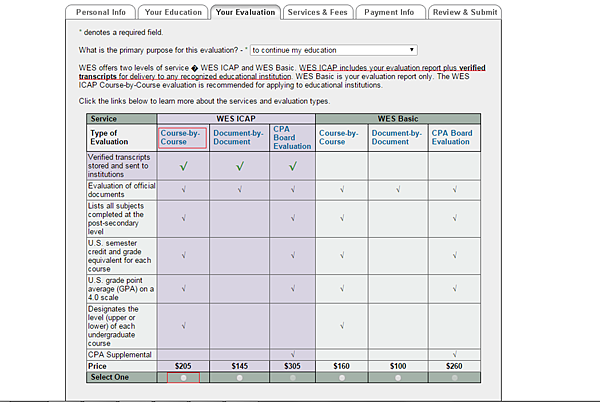Click green checkmark under ICAP Course-by-Course
600x402 pixels.
pyautogui.click(x=184, y=166)
